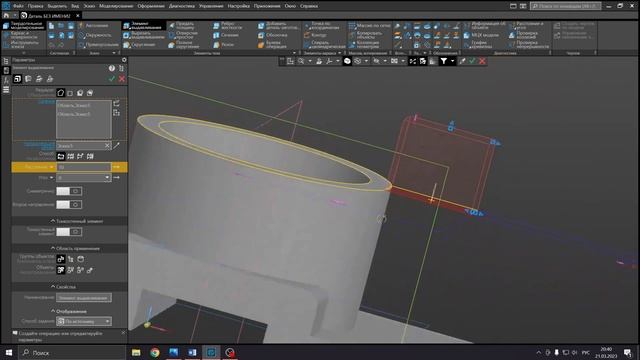Toggle the Тонкостенный элемент switch
Viewport: 640px width, 360px height.
69,232
